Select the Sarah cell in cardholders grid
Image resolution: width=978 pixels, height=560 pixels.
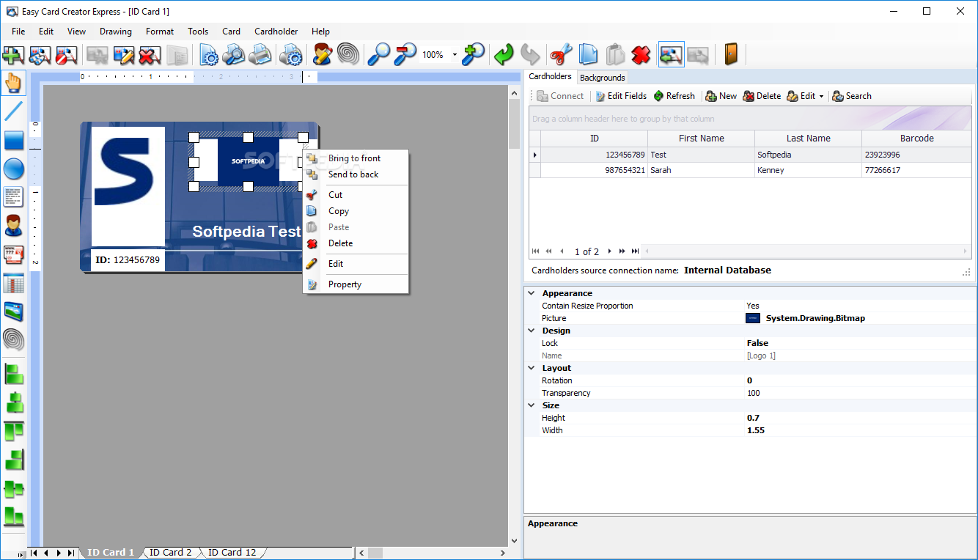click(701, 170)
